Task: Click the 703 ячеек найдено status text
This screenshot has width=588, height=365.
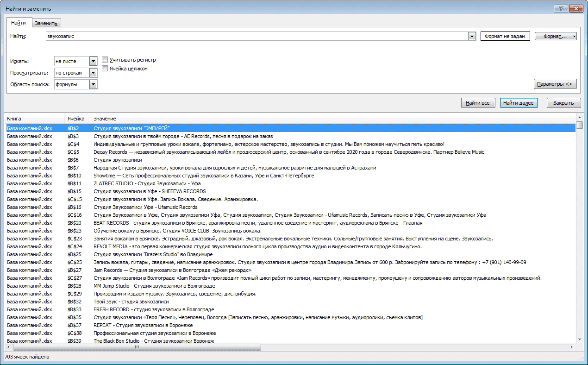Action: coord(27,357)
